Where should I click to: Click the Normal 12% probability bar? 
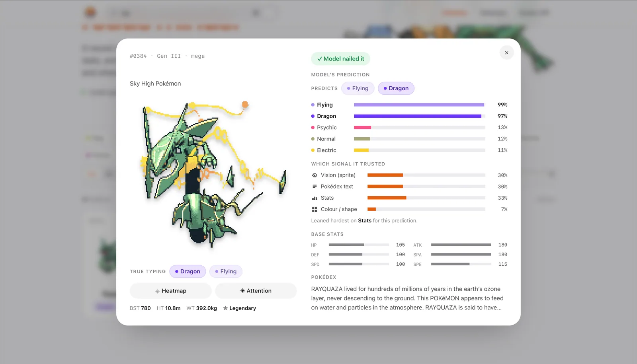pyautogui.click(x=420, y=139)
